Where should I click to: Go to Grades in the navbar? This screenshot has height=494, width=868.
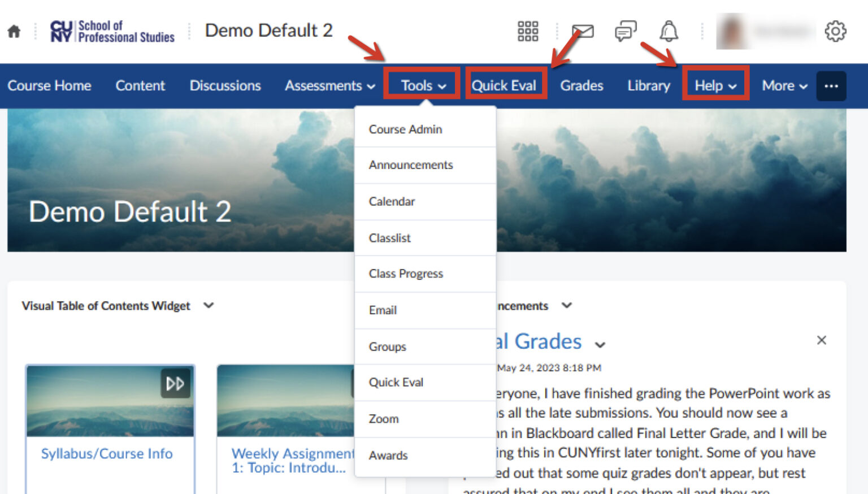(581, 86)
